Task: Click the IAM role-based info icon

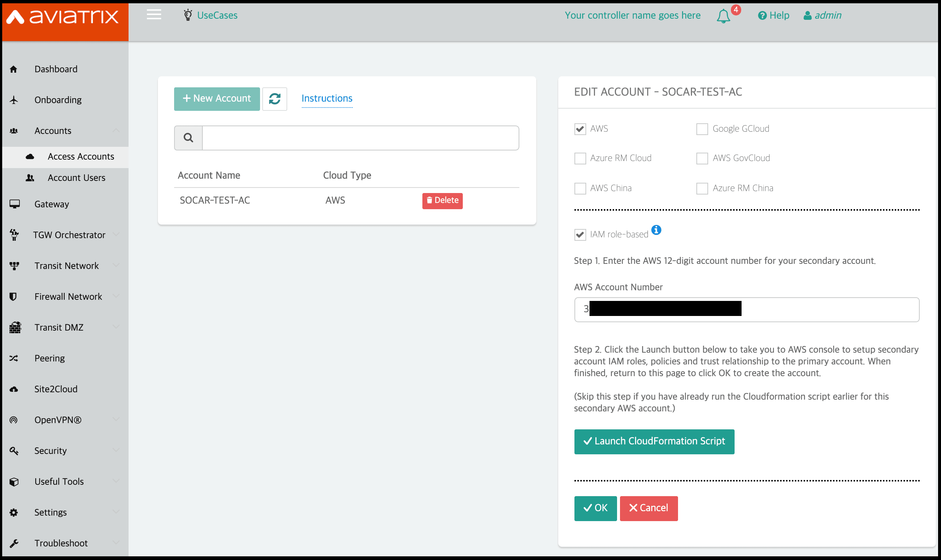Action: coord(656,230)
